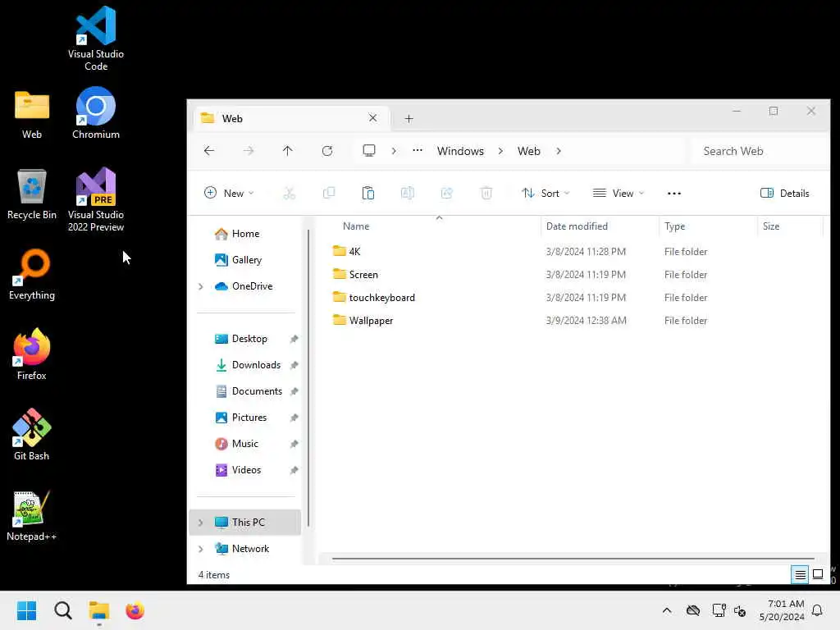Select Windows in the breadcrumb path

(460, 151)
